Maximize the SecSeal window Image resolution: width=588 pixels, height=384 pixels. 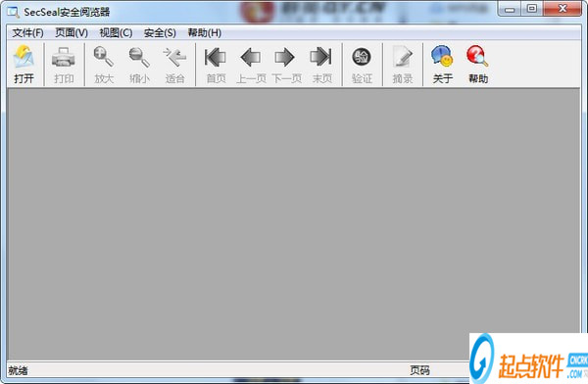[532, 9]
